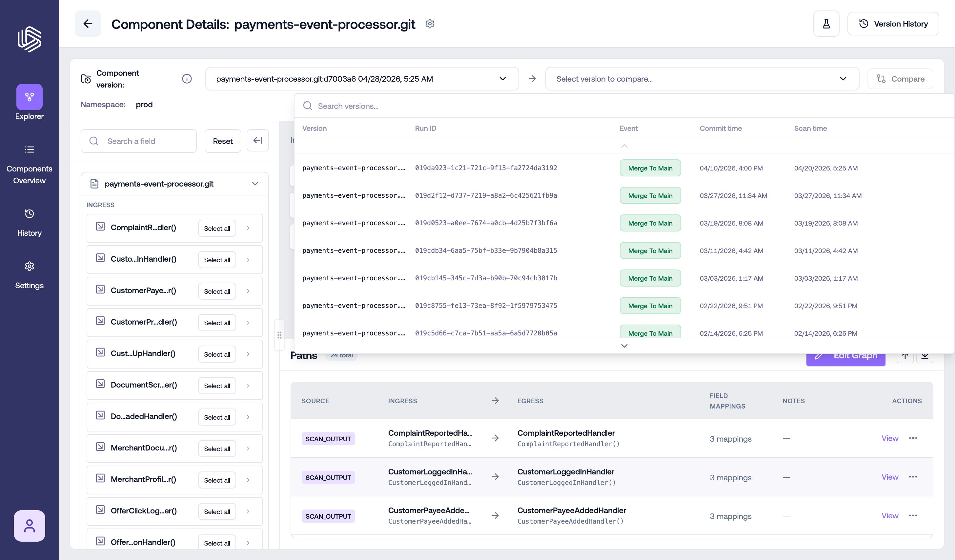The height and width of the screenshot is (560, 955).
Task: Click the search icon in Search versions
Action: pyautogui.click(x=307, y=106)
